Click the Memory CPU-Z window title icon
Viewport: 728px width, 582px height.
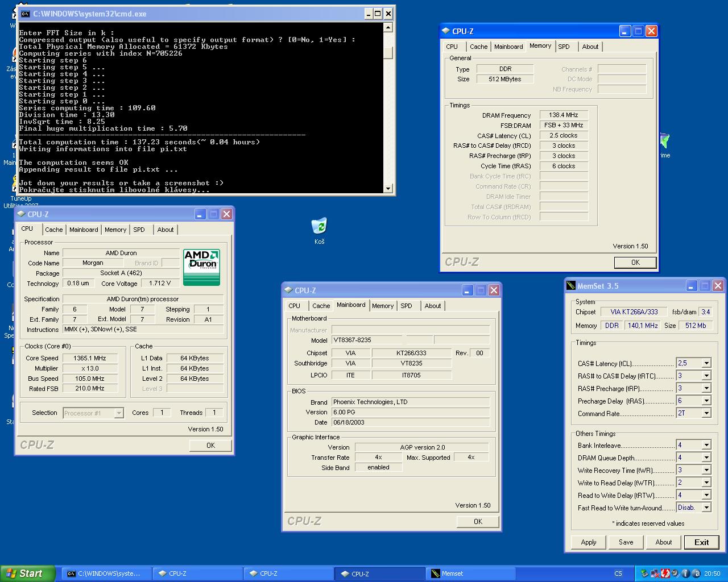click(x=446, y=31)
